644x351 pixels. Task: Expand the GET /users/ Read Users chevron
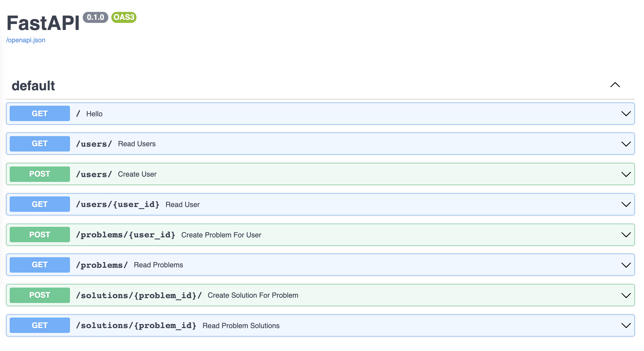[x=626, y=144]
